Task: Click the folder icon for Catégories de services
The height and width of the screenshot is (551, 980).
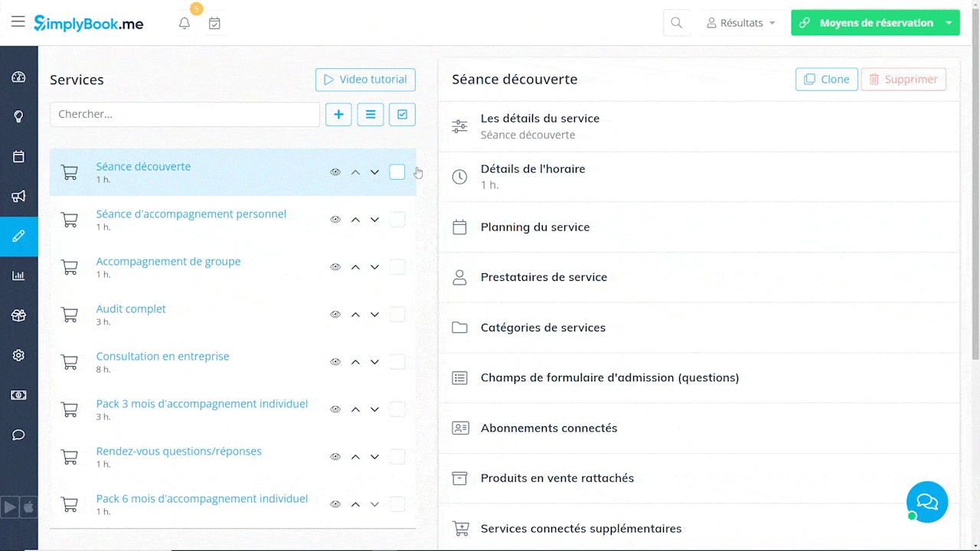Action: (x=459, y=328)
